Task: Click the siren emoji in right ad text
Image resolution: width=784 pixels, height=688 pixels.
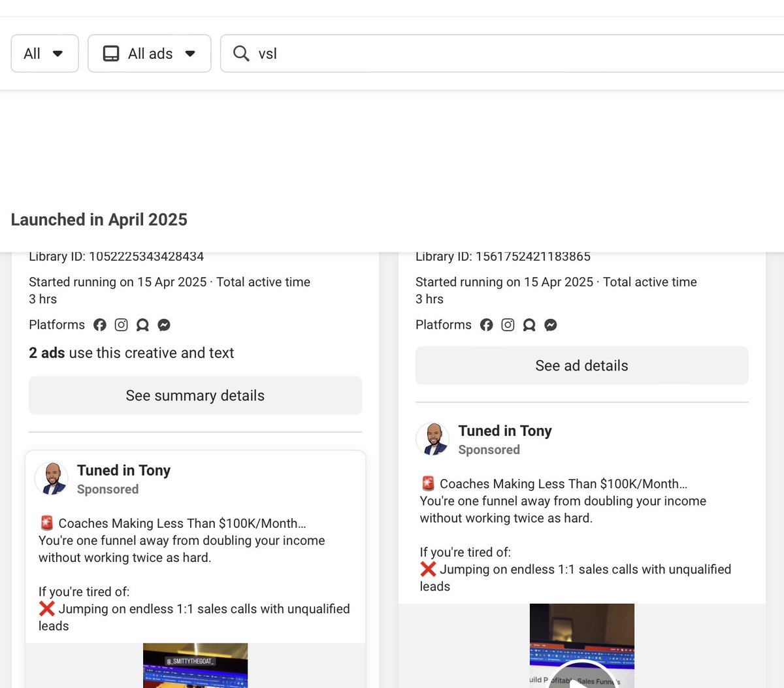Action: 428,483
